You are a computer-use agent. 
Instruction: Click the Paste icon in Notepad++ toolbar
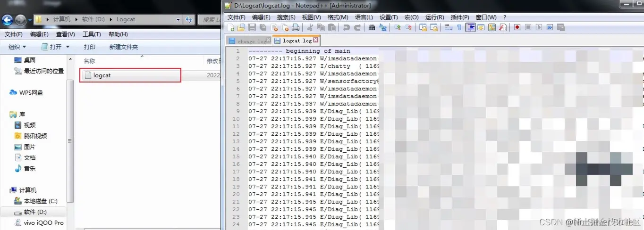[x=332, y=27]
